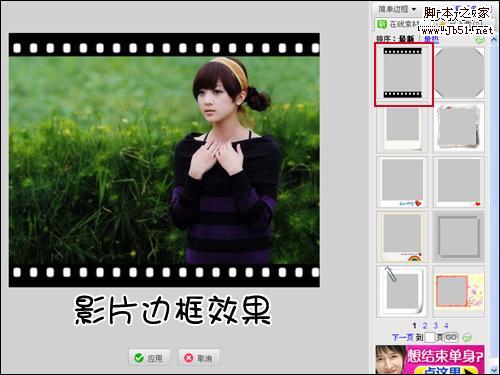
Task: Click the preview photo with film border
Action: [x=164, y=160]
